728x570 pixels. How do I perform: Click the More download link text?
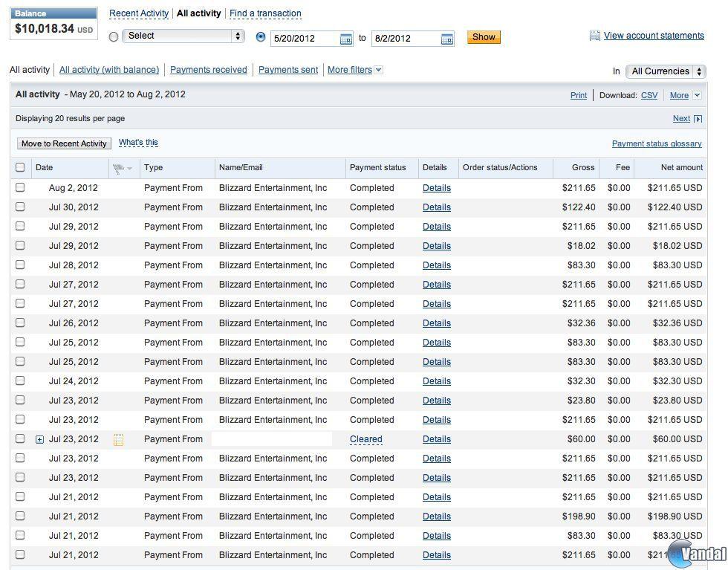[x=679, y=95]
